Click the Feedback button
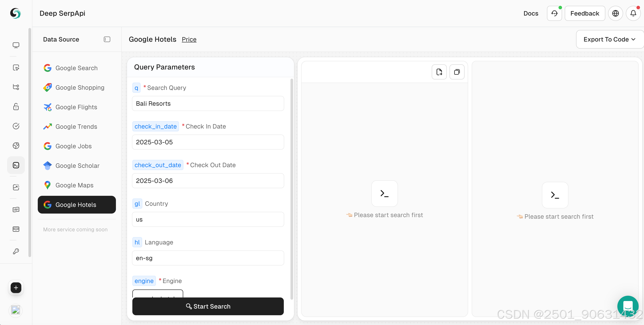 584,13
